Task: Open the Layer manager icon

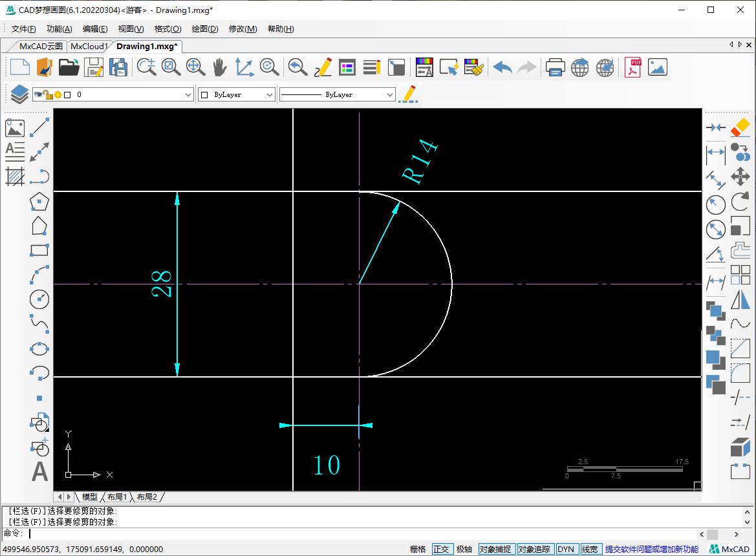Action: coord(19,94)
